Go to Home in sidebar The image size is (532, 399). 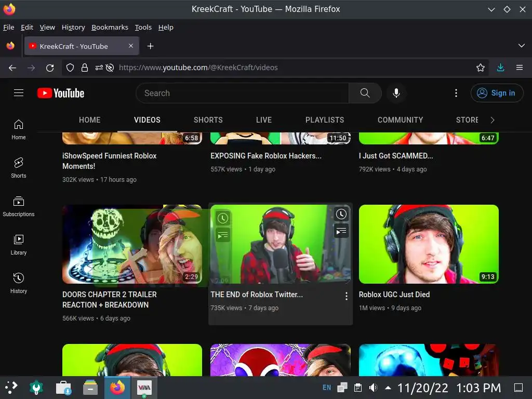click(19, 130)
